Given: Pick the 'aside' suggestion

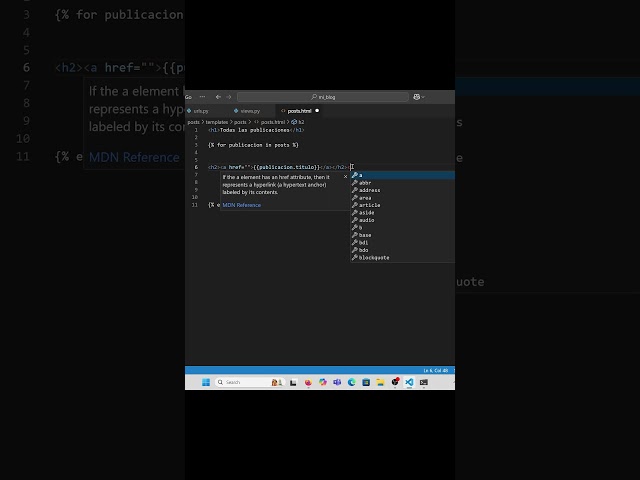Looking at the screenshot, I should pos(402,213).
